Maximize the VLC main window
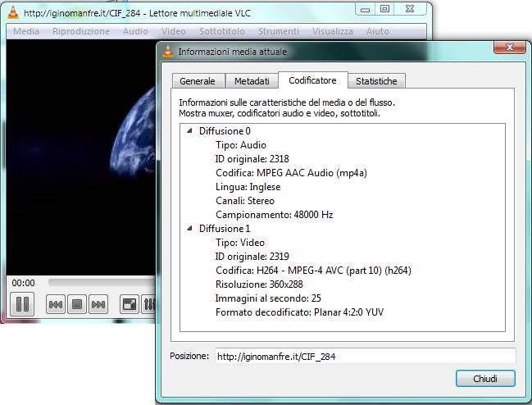 [x=384, y=9]
